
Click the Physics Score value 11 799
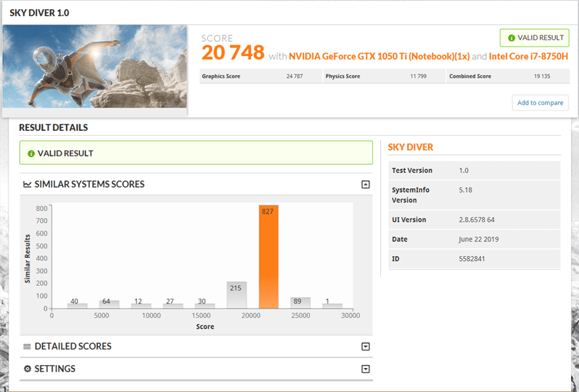418,76
